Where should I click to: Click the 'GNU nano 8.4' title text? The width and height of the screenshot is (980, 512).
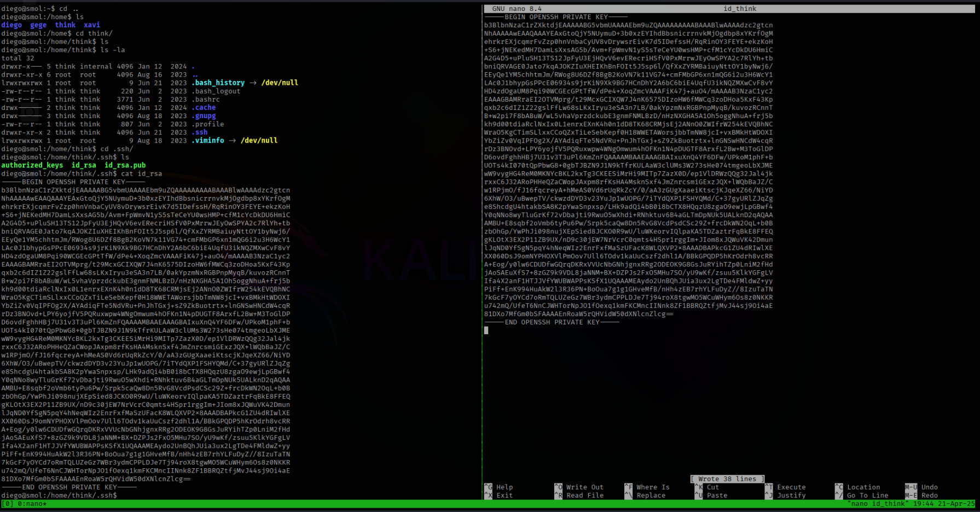(517, 9)
